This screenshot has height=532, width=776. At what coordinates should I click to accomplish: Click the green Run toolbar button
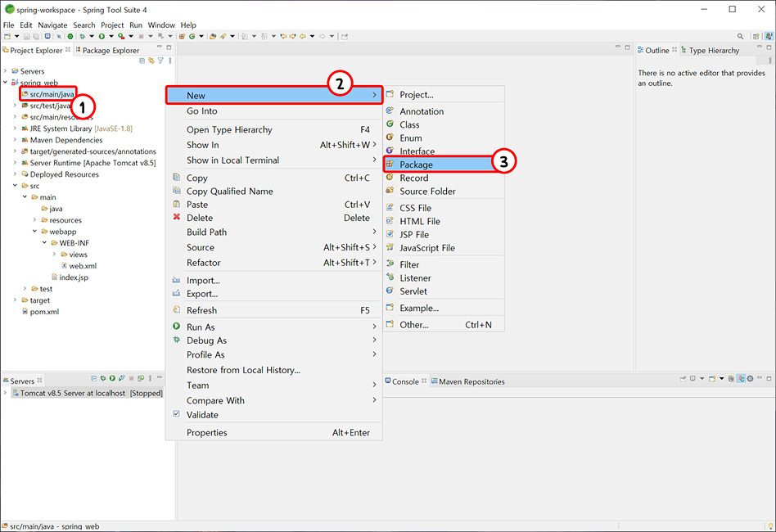102,36
